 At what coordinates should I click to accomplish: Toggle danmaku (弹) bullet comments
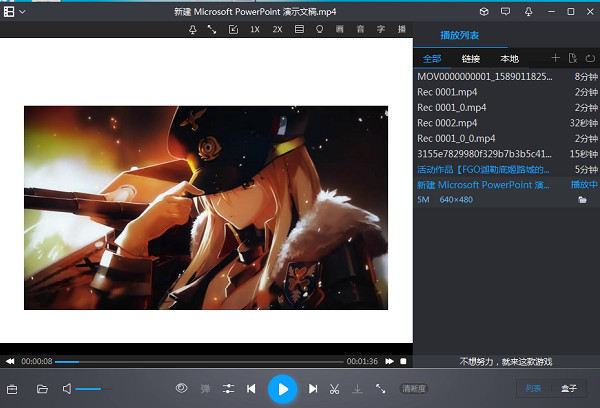click(x=205, y=389)
